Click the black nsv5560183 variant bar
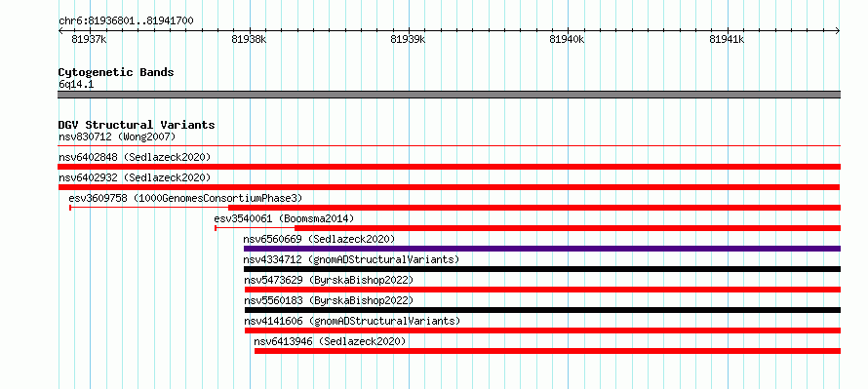The width and height of the screenshot is (868, 389). click(542, 310)
